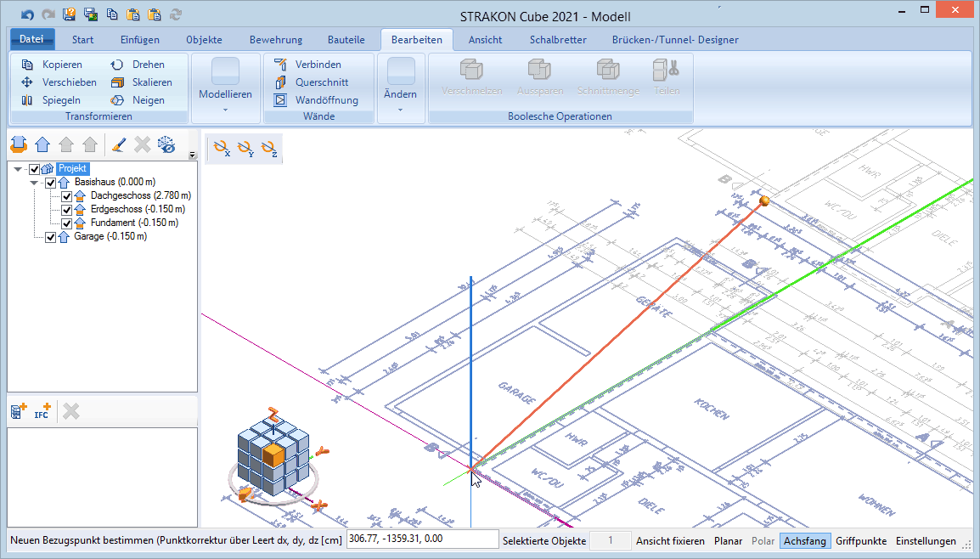Screen dimensions: 980x559
Task: Uncheck the Fundament checkbox
Action: [x=66, y=223]
